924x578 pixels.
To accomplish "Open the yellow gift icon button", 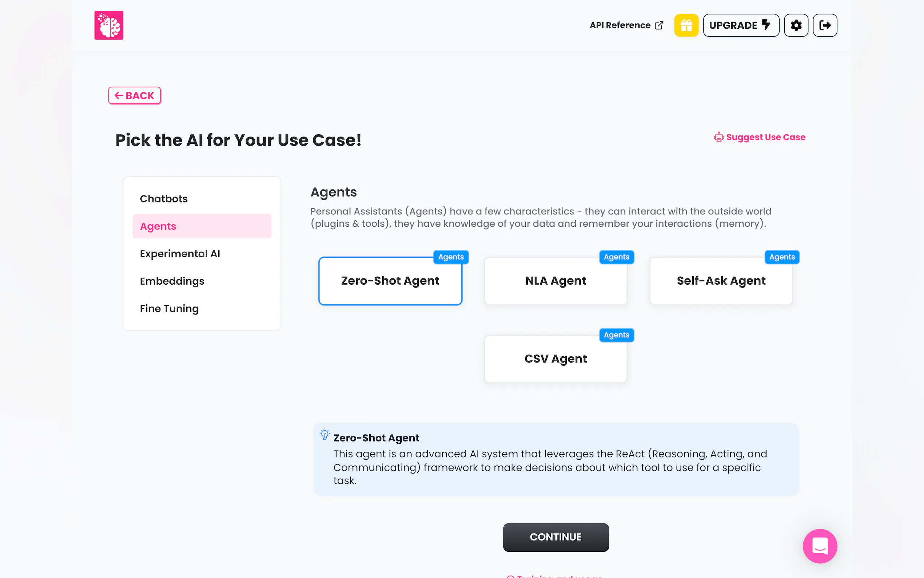I will pos(686,25).
